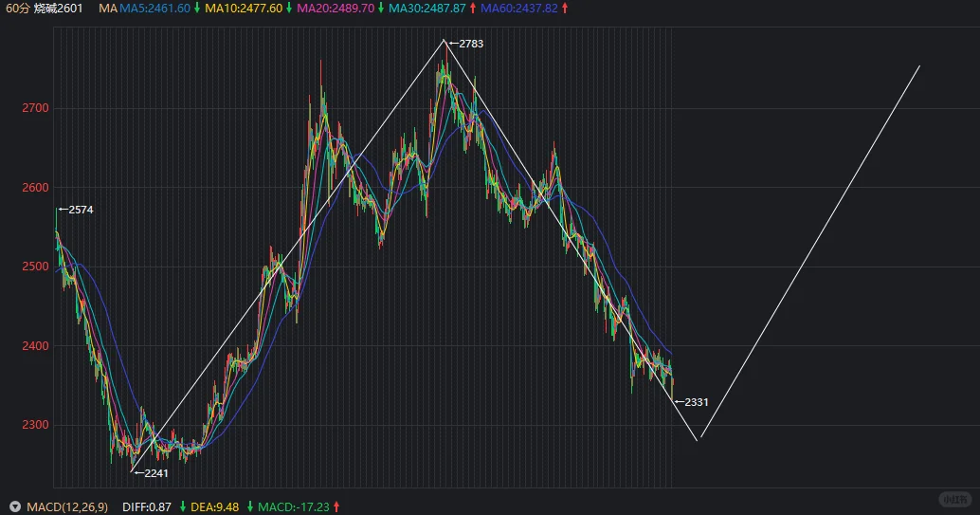Viewport: 980px width, 515px height.
Task: Click the red up arrow after MA60 value
Action: pos(565,9)
